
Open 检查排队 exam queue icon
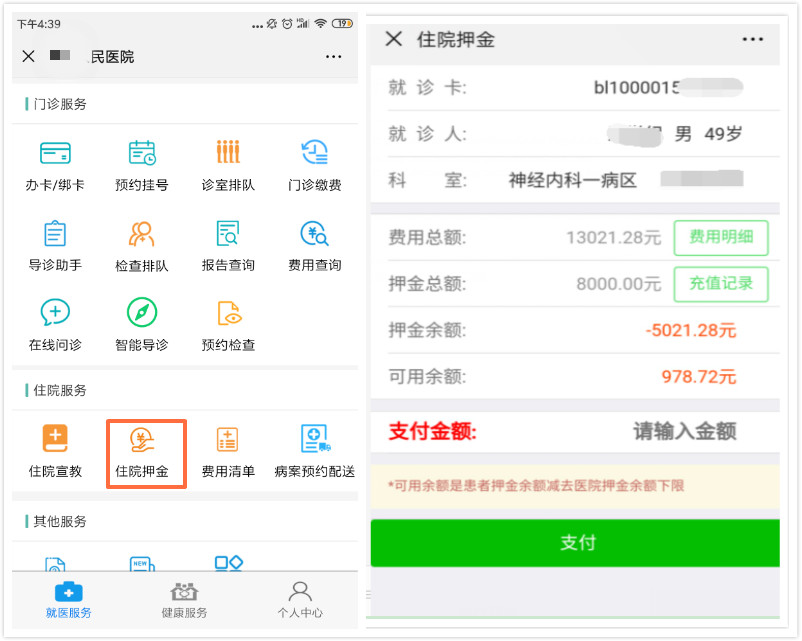click(x=142, y=234)
